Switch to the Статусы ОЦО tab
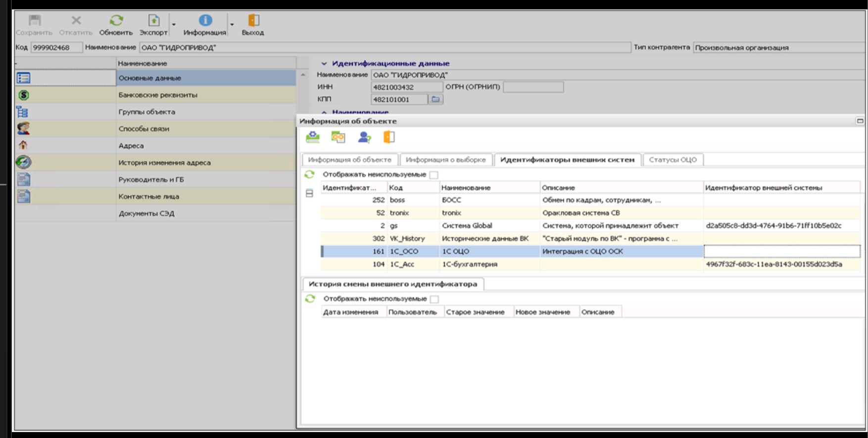This screenshot has height=438, width=868. tap(673, 160)
